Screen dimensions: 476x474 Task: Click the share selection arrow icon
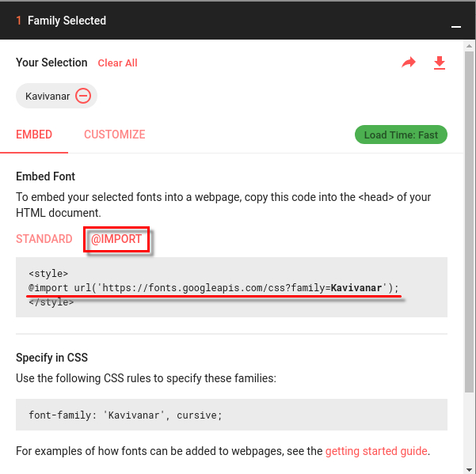[409, 63]
